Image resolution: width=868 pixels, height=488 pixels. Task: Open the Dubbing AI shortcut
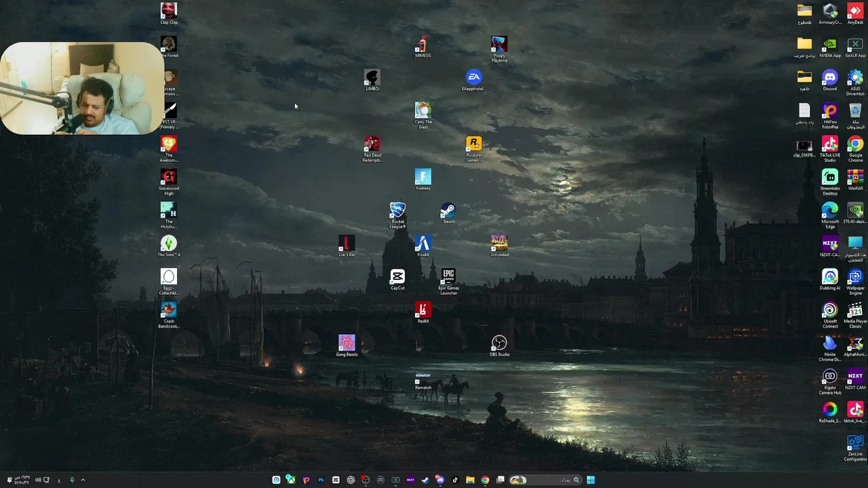pos(830,279)
